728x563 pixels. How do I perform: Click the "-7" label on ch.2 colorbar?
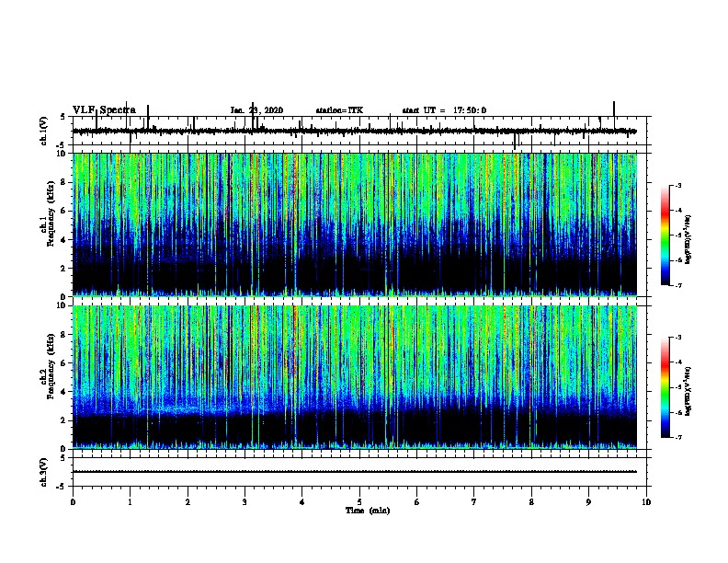pyautogui.click(x=678, y=438)
